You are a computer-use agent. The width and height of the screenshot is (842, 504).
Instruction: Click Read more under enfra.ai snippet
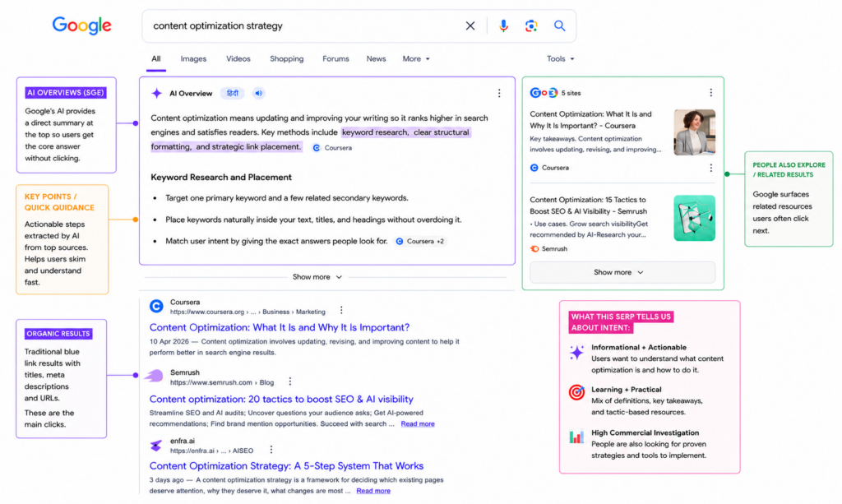click(373, 491)
